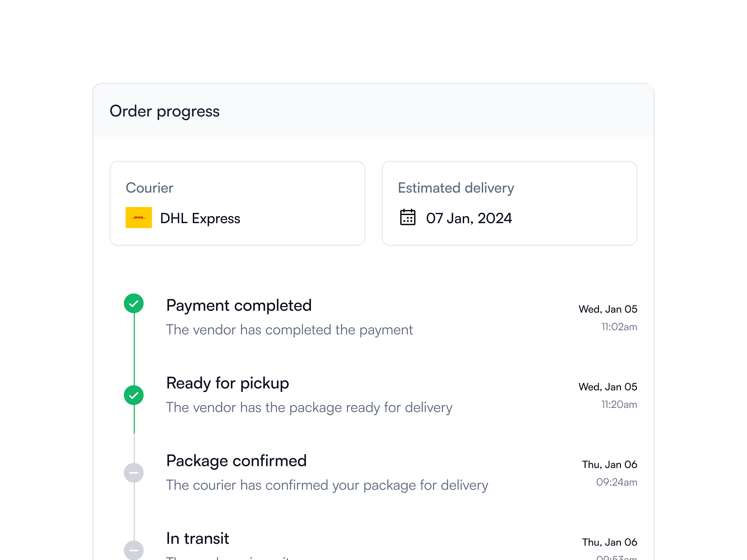Click the gray status circle for Package confirmed
The height and width of the screenshot is (560, 747).
(134, 473)
